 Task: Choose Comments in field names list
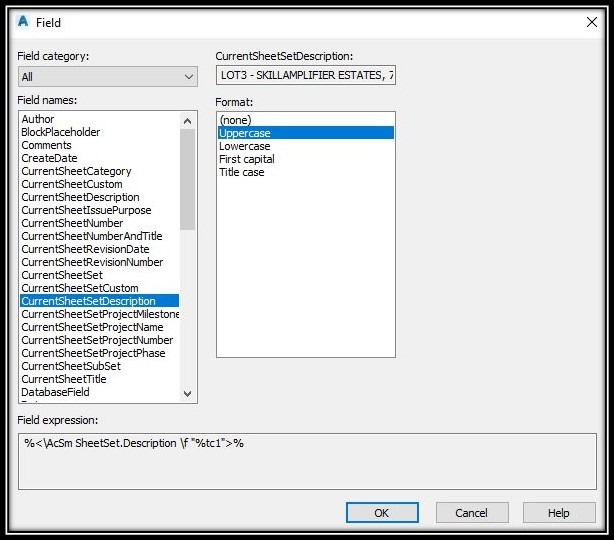tap(99, 145)
